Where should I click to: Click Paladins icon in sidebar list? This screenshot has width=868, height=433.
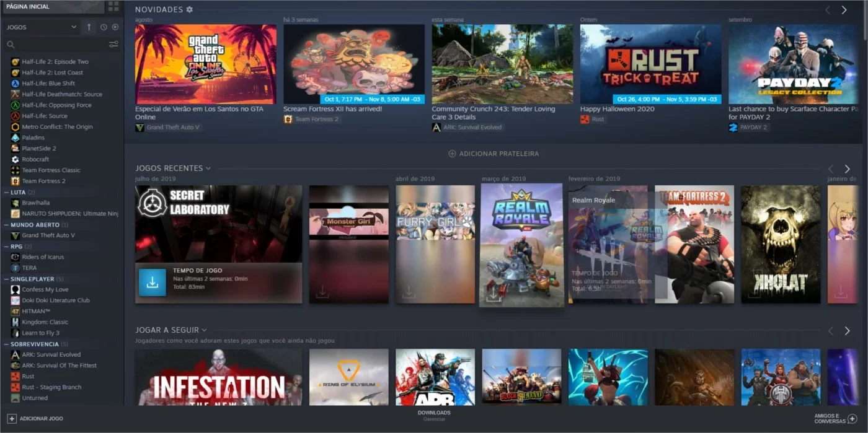pos(15,138)
